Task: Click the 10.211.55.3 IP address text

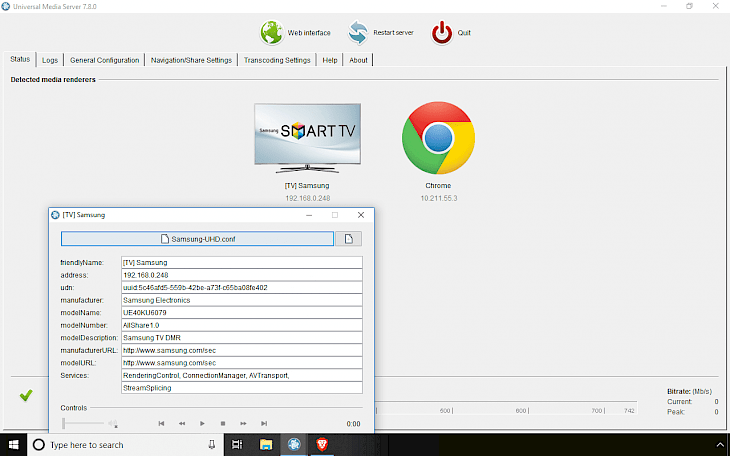Action: 439,198
